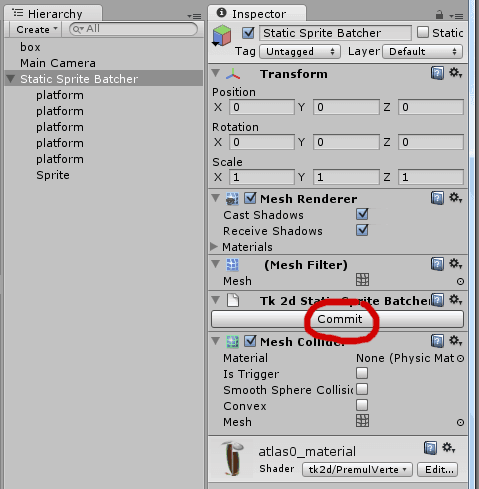Open atlas0_material help icon
The image size is (479, 489).
[430, 448]
